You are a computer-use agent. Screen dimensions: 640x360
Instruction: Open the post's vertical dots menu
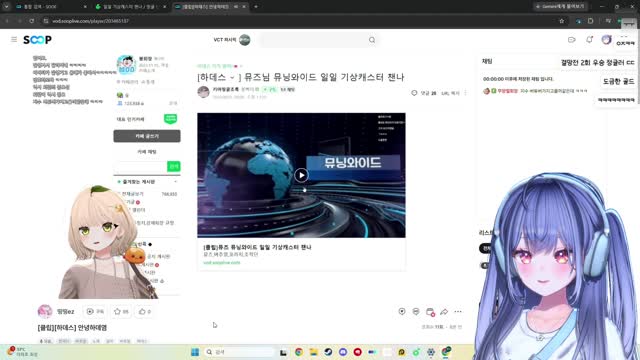coord(465,93)
